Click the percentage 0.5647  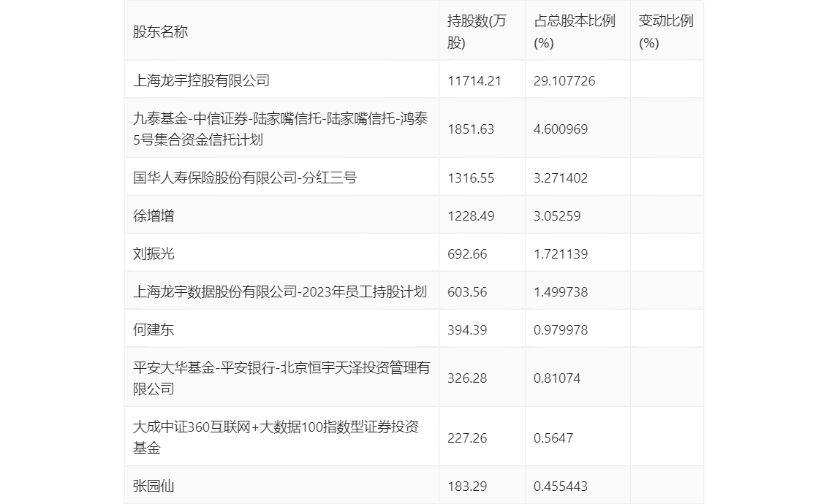point(553,438)
